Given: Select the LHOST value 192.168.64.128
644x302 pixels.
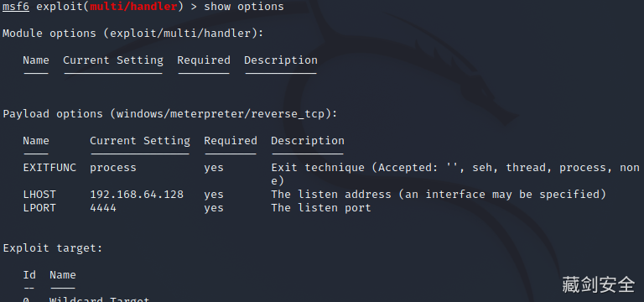Looking at the screenshot, I should click(137, 195).
